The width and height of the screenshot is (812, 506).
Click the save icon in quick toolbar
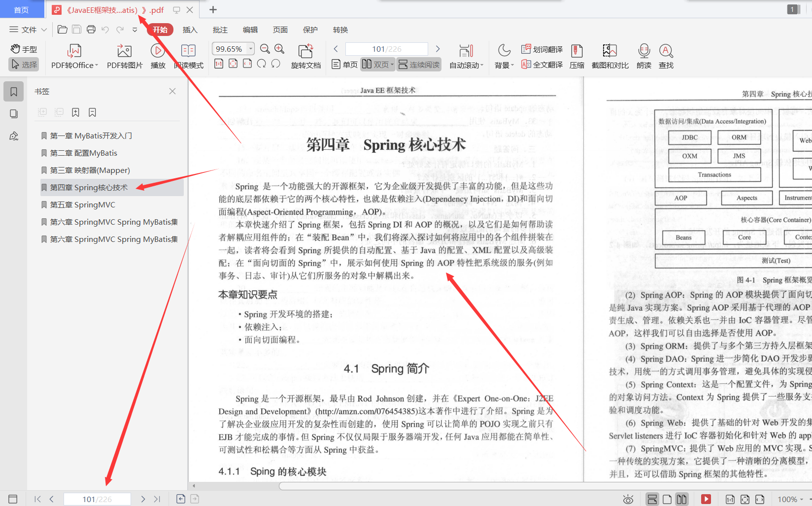click(x=76, y=30)
